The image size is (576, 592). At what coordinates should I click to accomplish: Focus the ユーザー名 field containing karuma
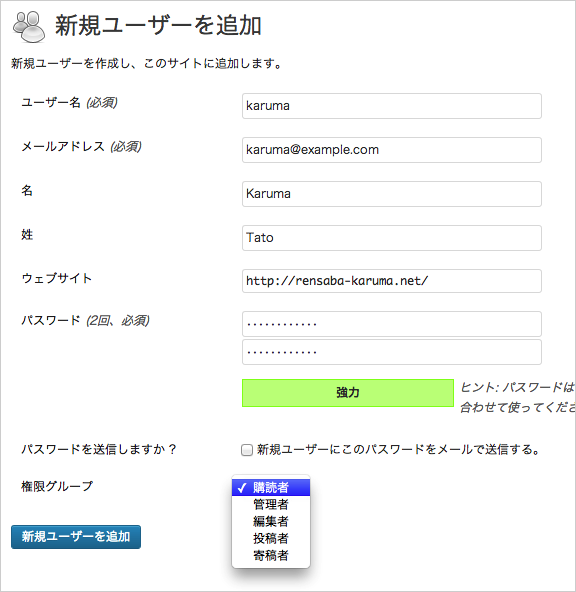coord(392,106)
